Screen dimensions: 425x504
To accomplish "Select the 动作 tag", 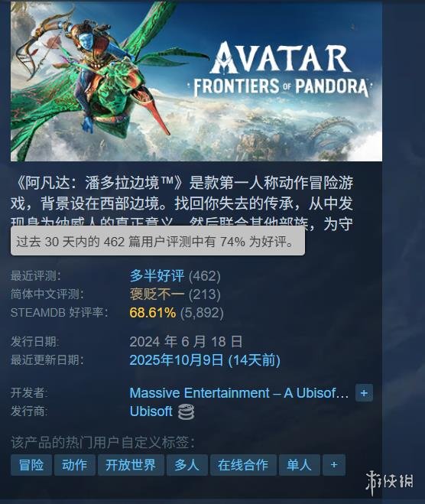I will (74, 465).
